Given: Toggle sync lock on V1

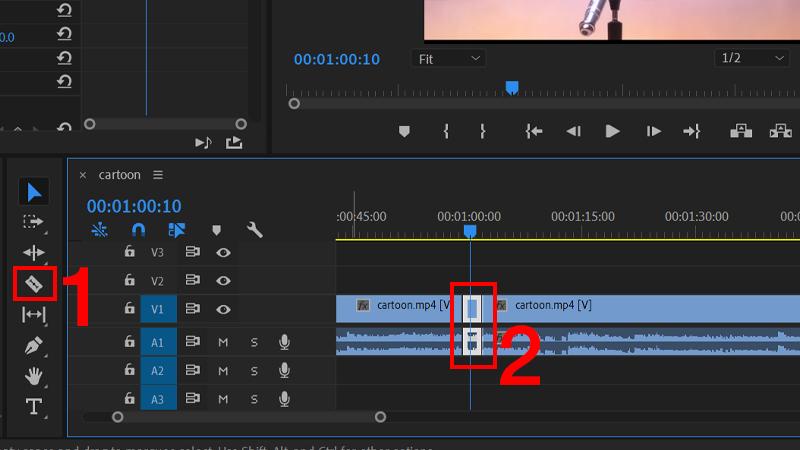Looking at the screenshot, I should pyautogui.click(x=192, y=309).
